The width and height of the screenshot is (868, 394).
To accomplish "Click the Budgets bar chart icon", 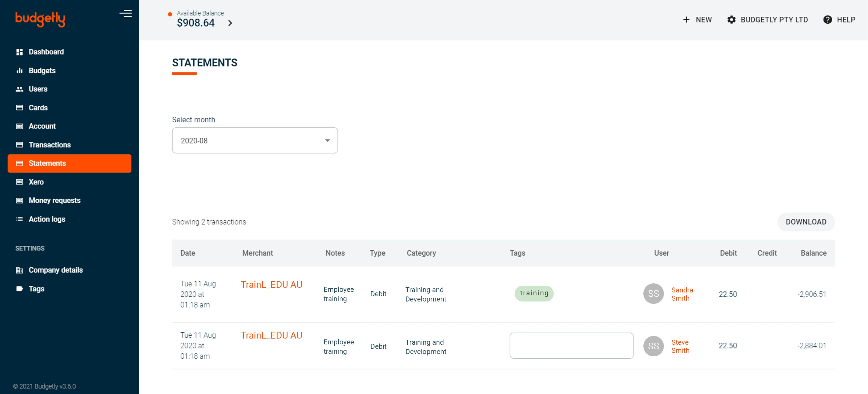I will pyautogui.click(x=20, y=71).
